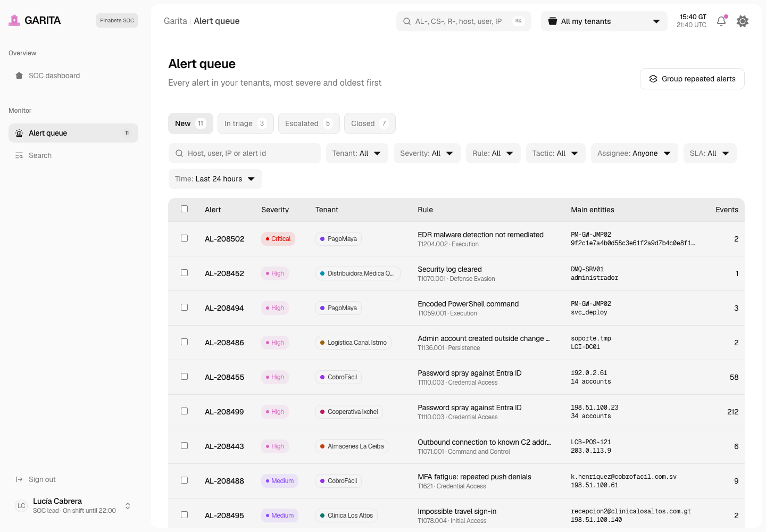This screenshot has height=532, width=766.
Task: Switch to the New tab
Action: 190,123
